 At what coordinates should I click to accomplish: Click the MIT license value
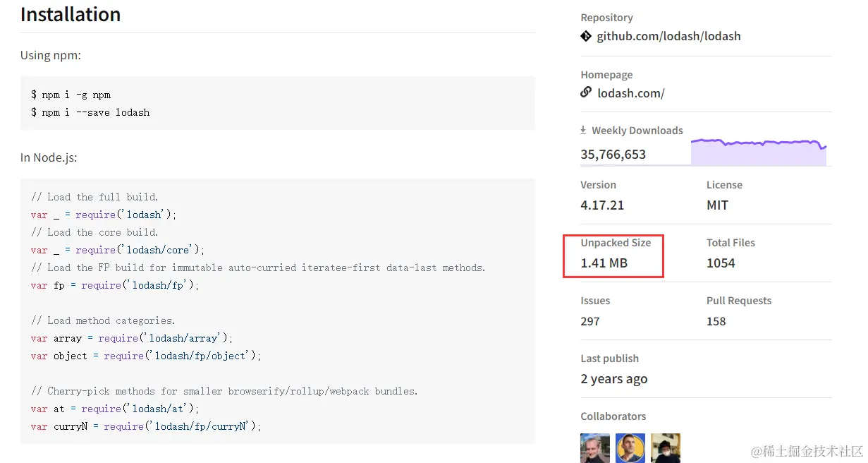[x=717, y=205]
